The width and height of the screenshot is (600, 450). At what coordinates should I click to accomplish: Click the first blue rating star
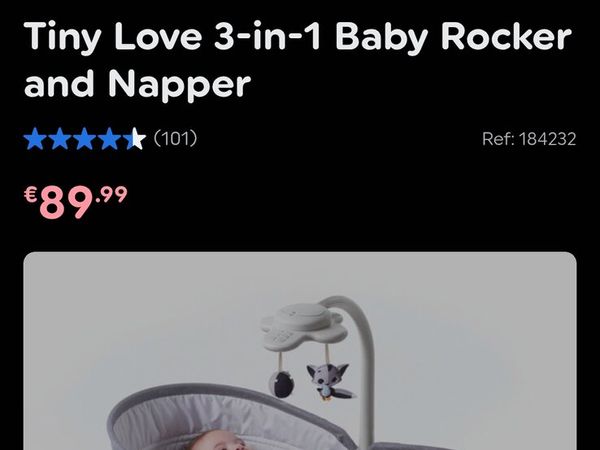(x=35, y=139)
